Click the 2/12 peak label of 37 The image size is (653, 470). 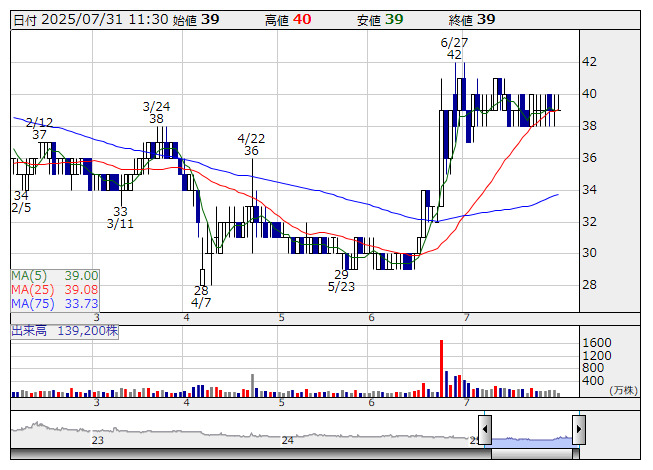tap(40, 128)
